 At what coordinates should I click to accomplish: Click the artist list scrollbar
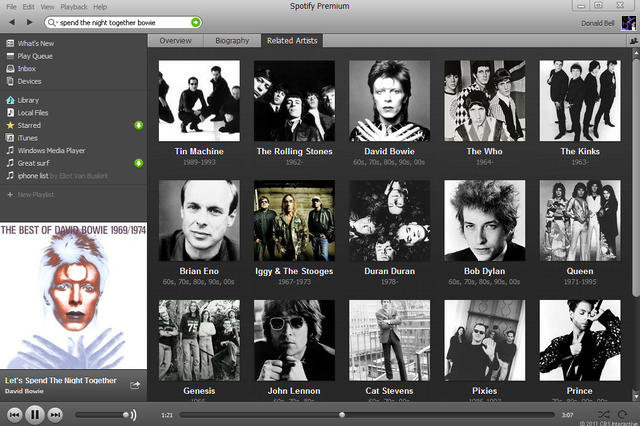coord(636,178)
